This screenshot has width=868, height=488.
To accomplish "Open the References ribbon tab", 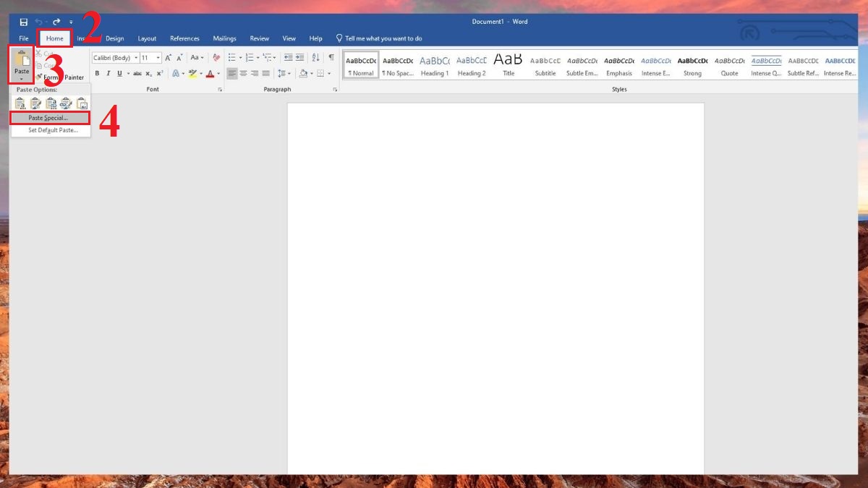I will click(184, 38).
